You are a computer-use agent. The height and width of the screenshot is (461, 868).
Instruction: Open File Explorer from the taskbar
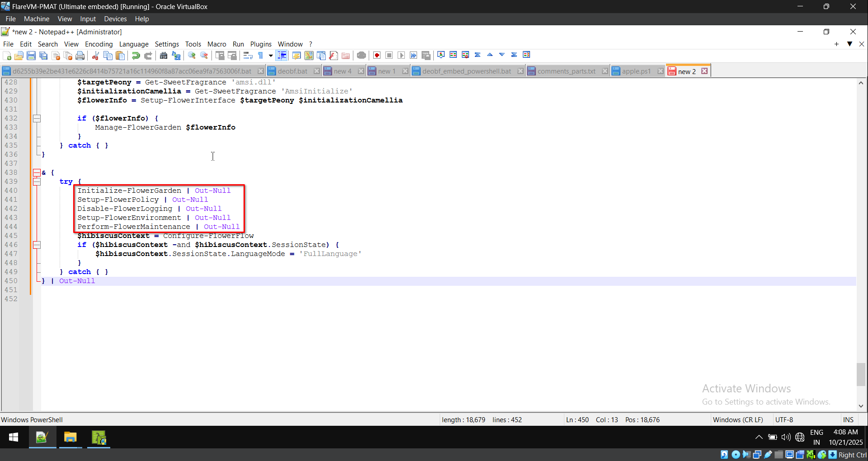70,438
